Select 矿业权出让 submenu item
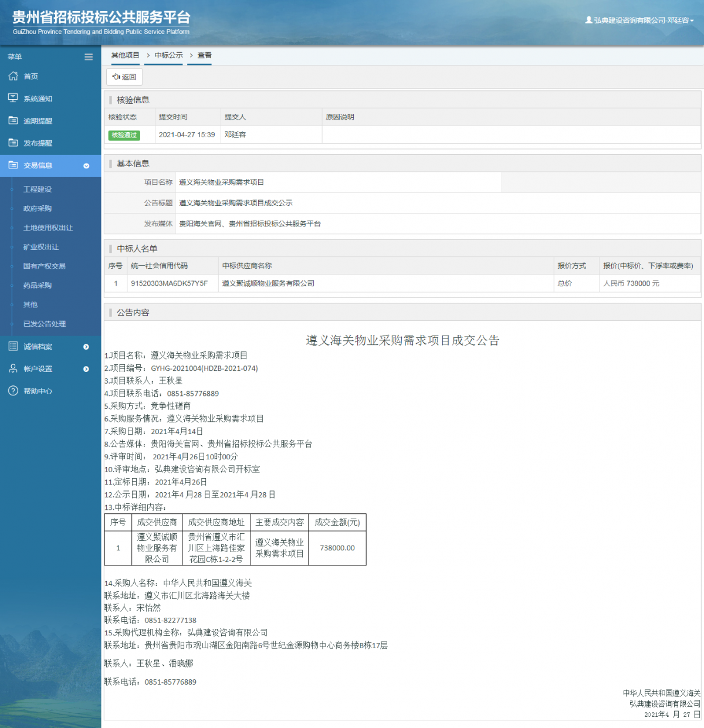704x728 pixels. 41,247
